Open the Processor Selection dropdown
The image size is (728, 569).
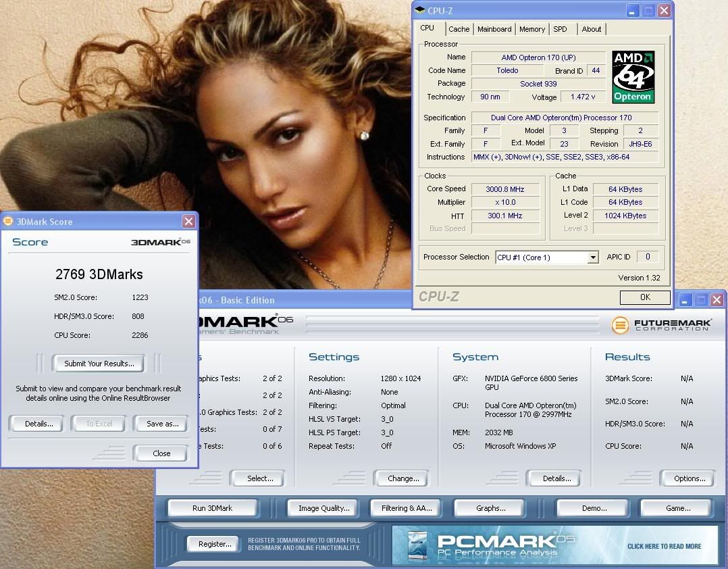coord(593,257)
